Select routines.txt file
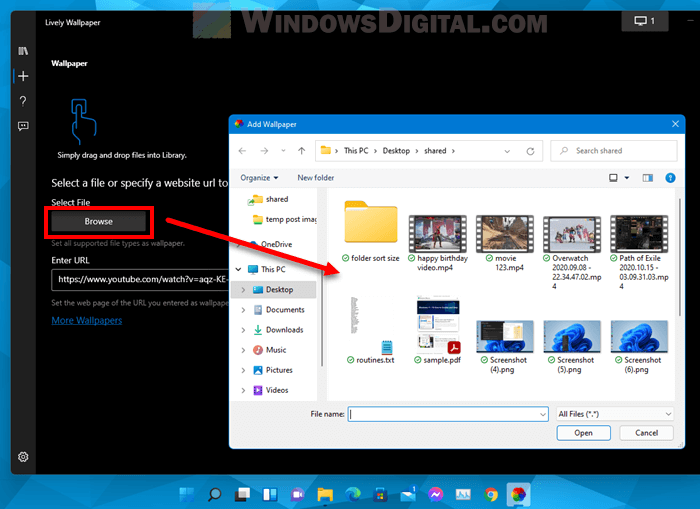The image size is (700, 509). pyautogui.click(x=371, y=330)
